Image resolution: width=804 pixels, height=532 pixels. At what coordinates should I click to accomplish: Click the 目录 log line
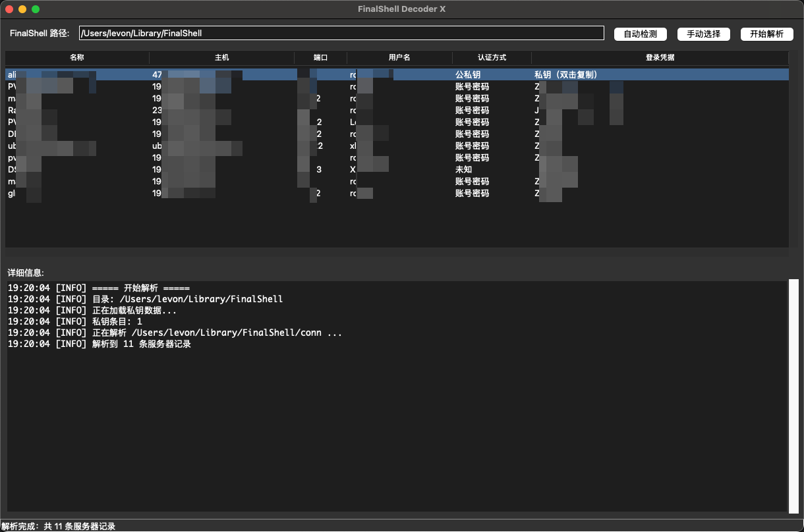click(145, 299)
